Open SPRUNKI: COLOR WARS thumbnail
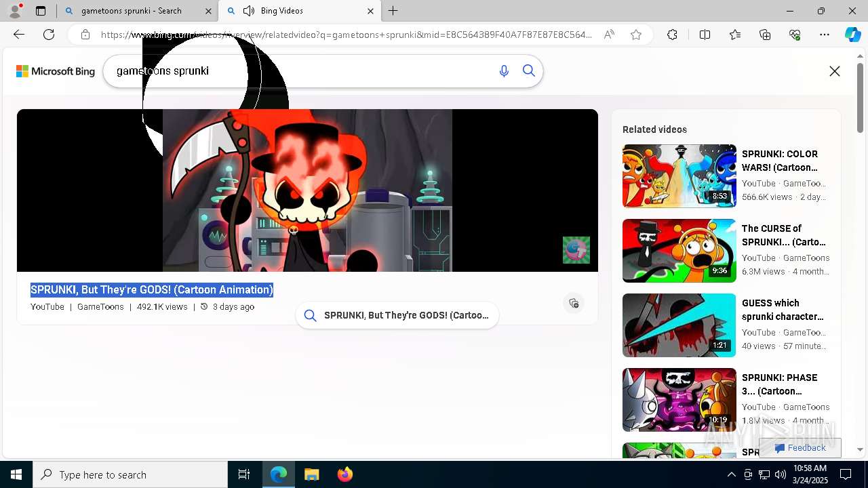This screenshot has width=868, height=488. click(679, 176)
